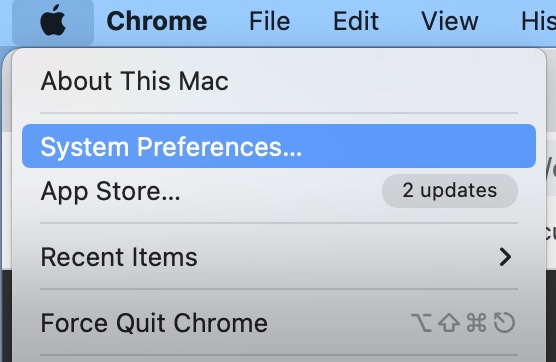Click the Option key symbol in the shortcut
Screen dimensions: 556x362
pos(421,323)
